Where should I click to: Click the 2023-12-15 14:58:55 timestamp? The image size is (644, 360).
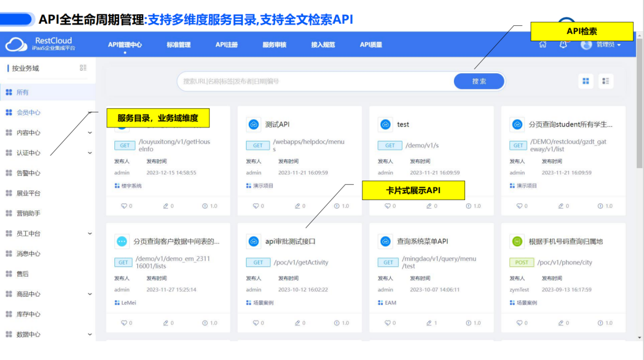point(171,173)
